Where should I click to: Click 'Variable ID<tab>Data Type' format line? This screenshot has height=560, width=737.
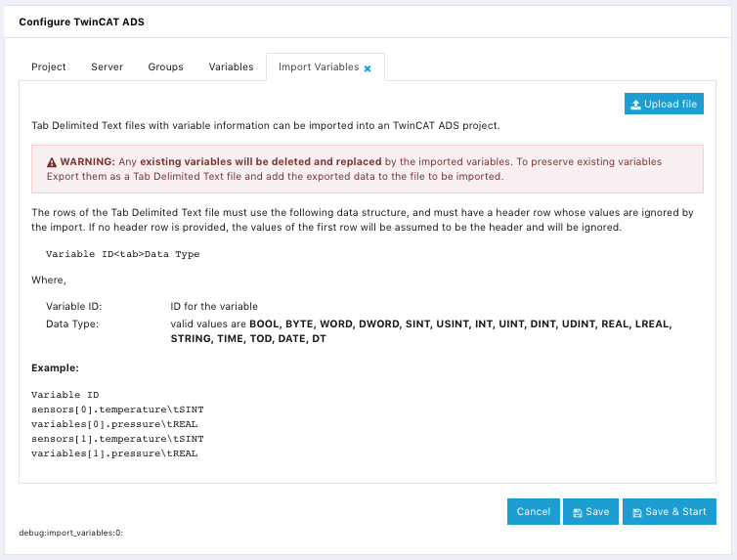[x=123, y=254]
